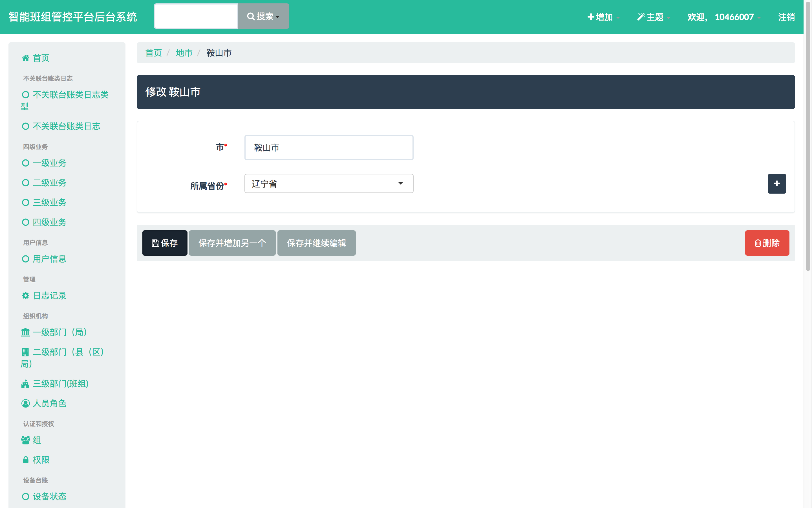The height and width of the screenshot is (508, 812).
Task: Open 四级业务 sidebar entry
Action: tap(44, 222)
